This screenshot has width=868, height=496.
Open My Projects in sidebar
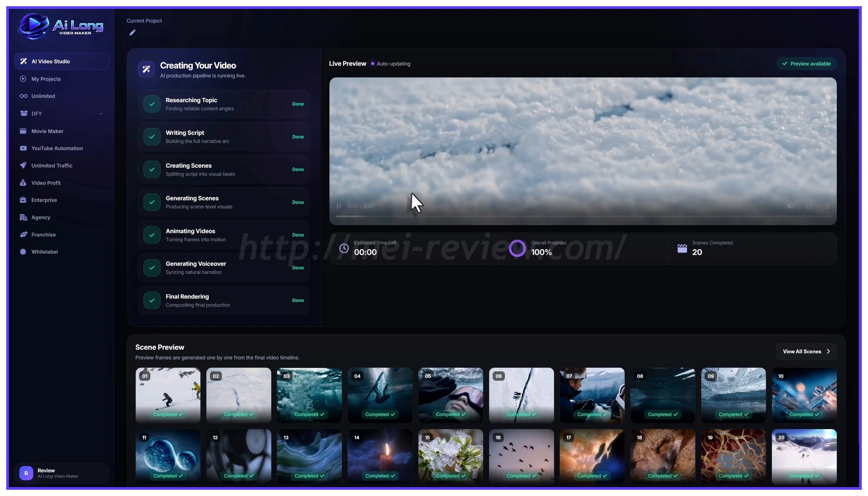pos(61,79)
